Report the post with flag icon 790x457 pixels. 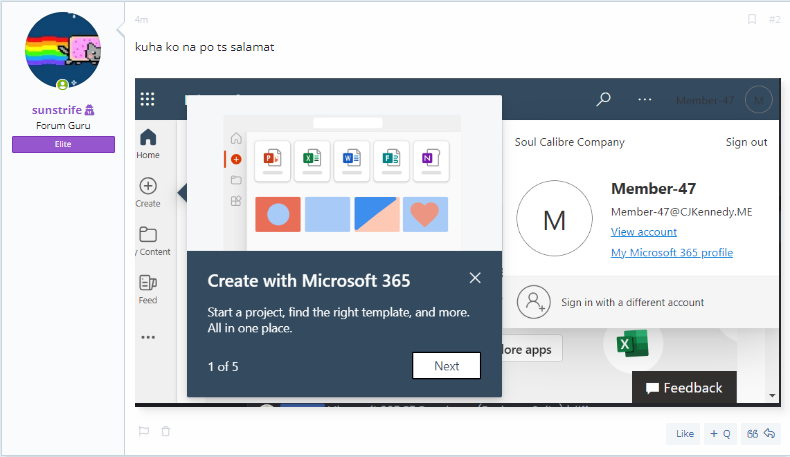point(144,431)
